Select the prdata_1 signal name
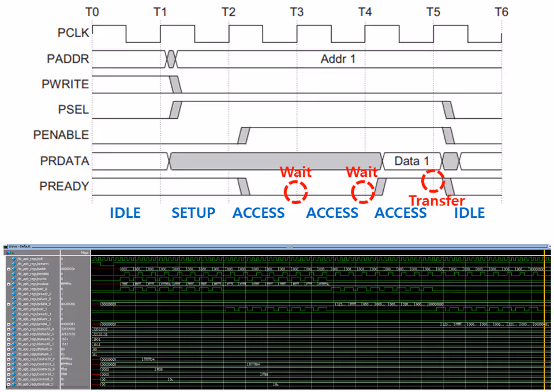 (x=34, y=324)
